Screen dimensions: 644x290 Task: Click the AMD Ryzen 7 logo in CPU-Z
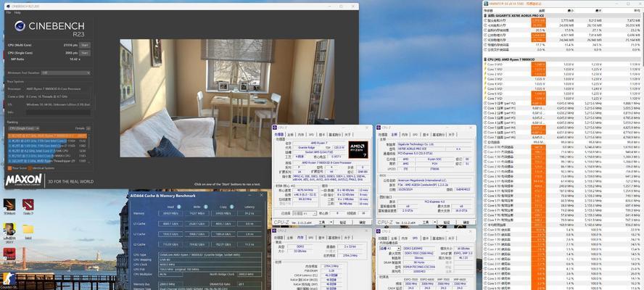pos(358,150)
